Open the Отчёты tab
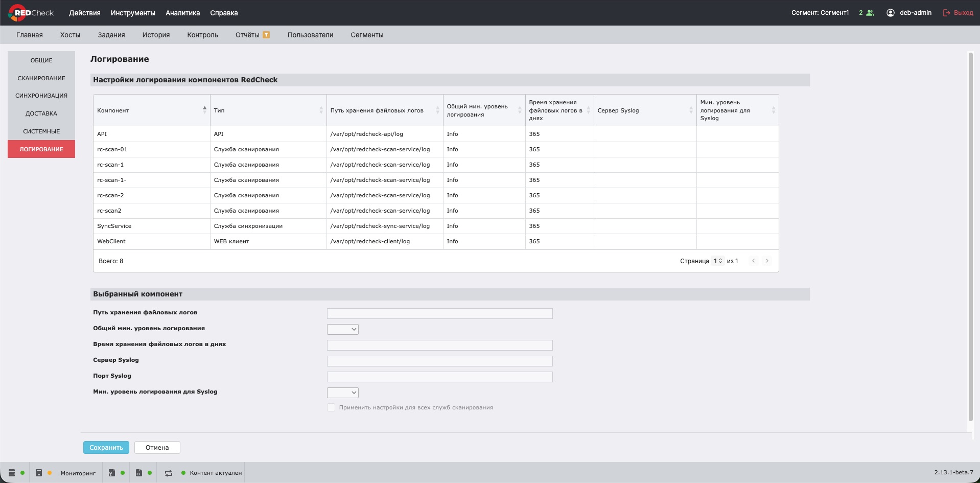The image size is (980, 483). (x=247, y=35)
